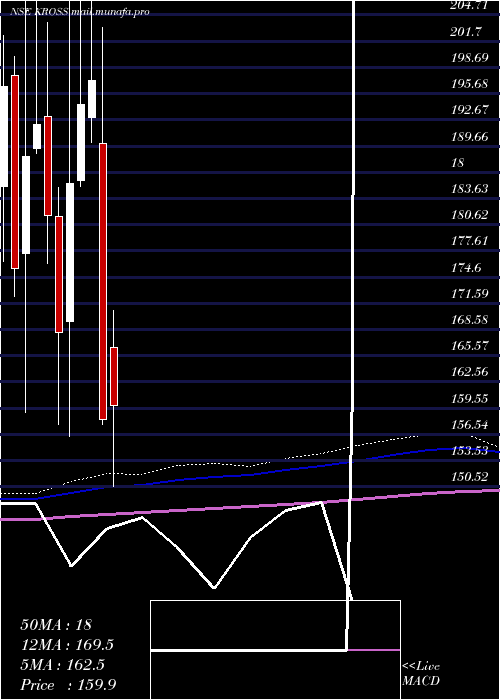Image resolution: width=500 pixels, height=700 pixels.
Task: Click the 162.56 price value
Action: tap(470, 371)
